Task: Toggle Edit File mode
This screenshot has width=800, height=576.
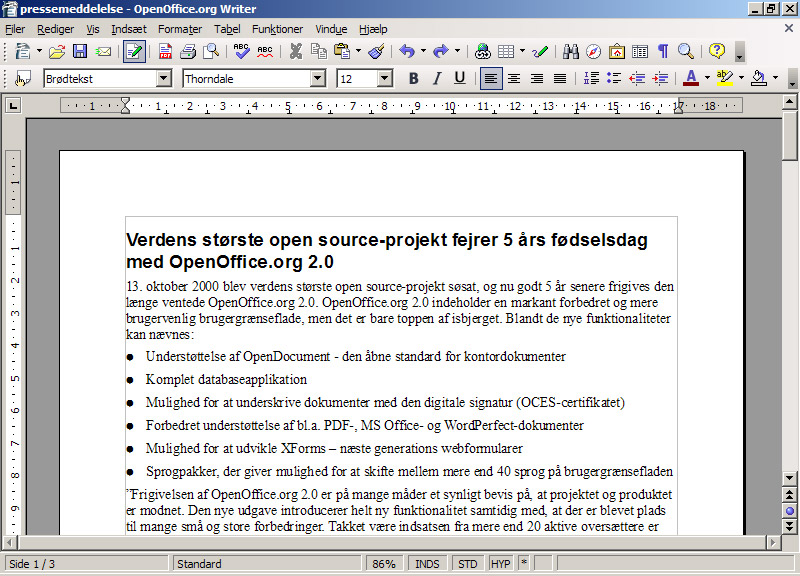Action: pyautogui.click(x=134, y=52)
